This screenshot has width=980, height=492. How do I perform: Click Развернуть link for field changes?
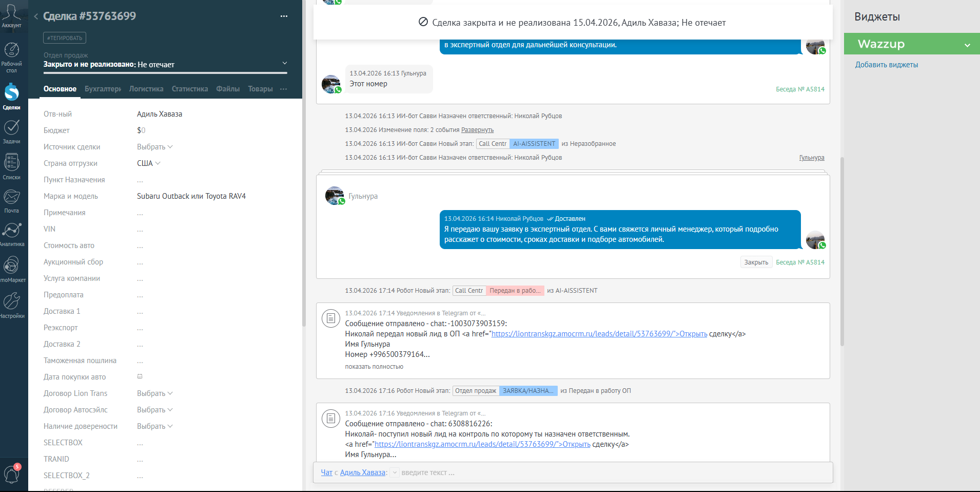click(477, 130)
